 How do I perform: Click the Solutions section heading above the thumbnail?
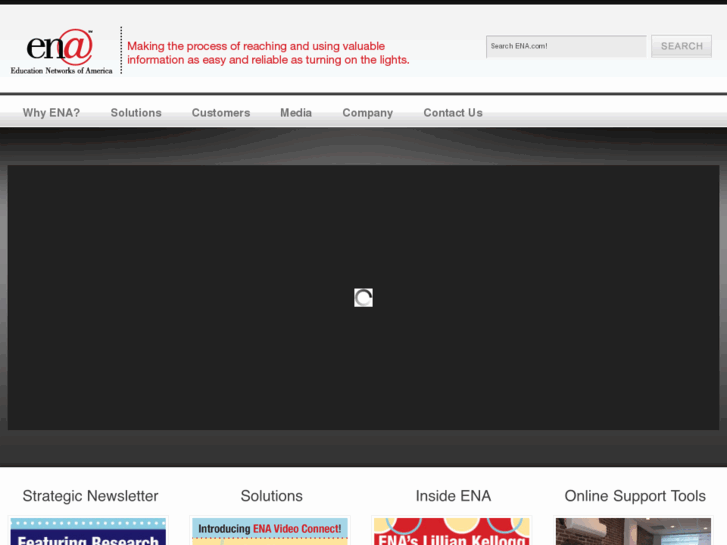point(272,496)
